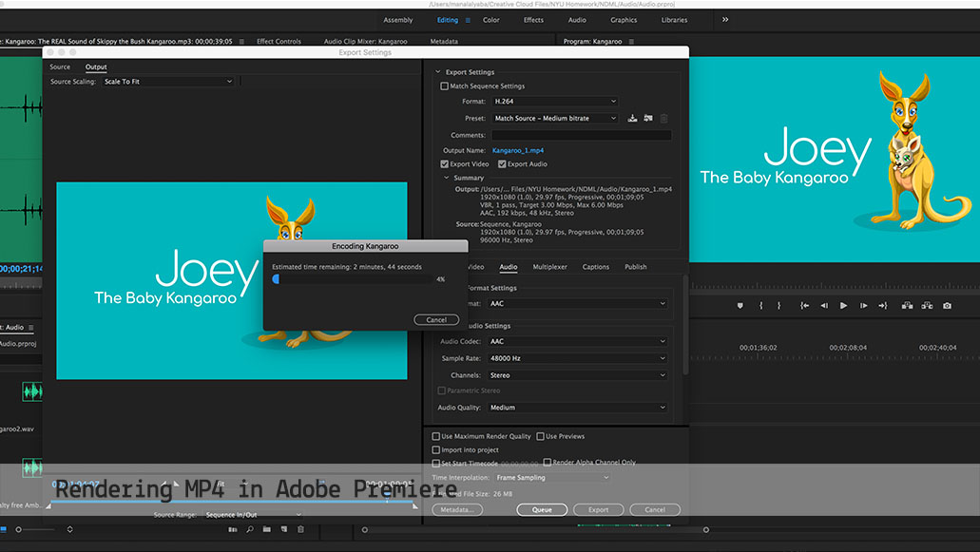Image resolution: width=980 pixels, height=552 pixels.
Task: Expand the Sample Rate dropdown
Action: [x=577, y=358]
